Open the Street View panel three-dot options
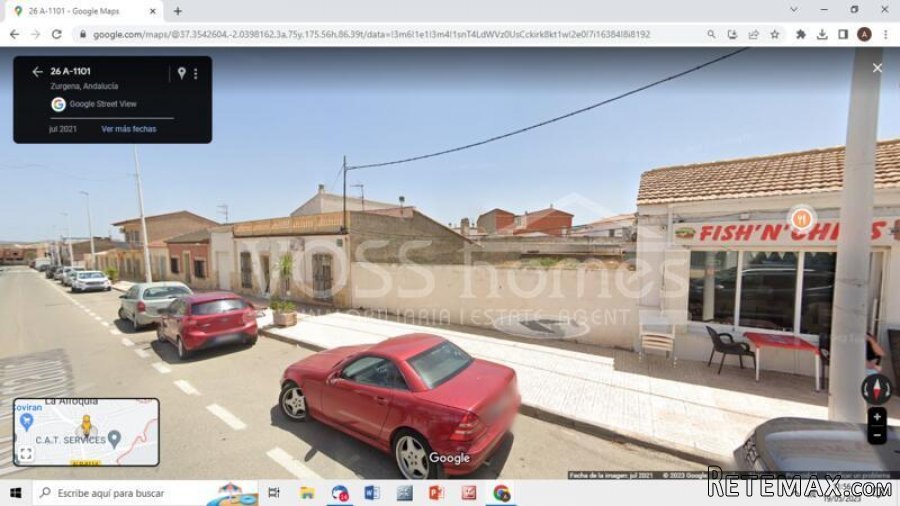The height and width of the screenshot is (506, 900). point(196,73)
